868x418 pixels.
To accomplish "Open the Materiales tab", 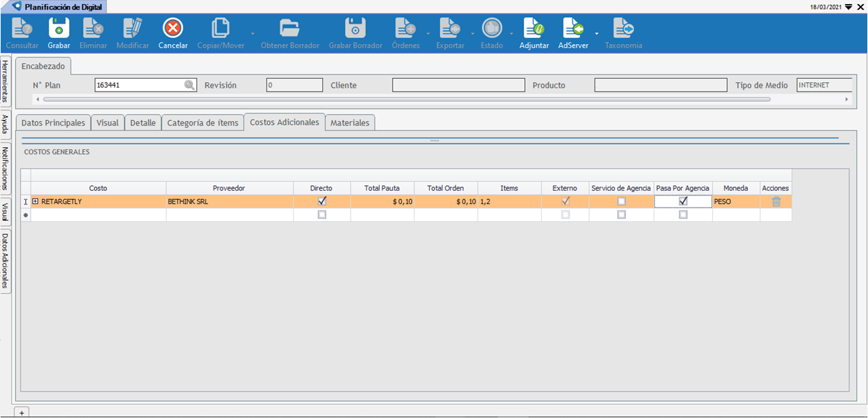I will click(350, 123).
